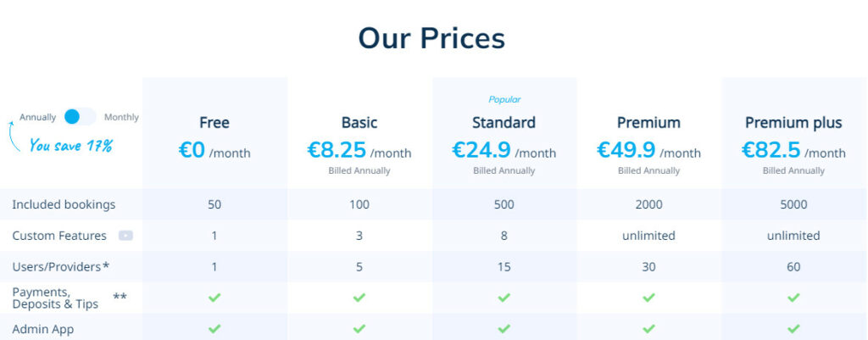The height and width of the screenshot is (340, 868).
Task: Click the Basic €8.25 price
Action: tap(337, 149)
